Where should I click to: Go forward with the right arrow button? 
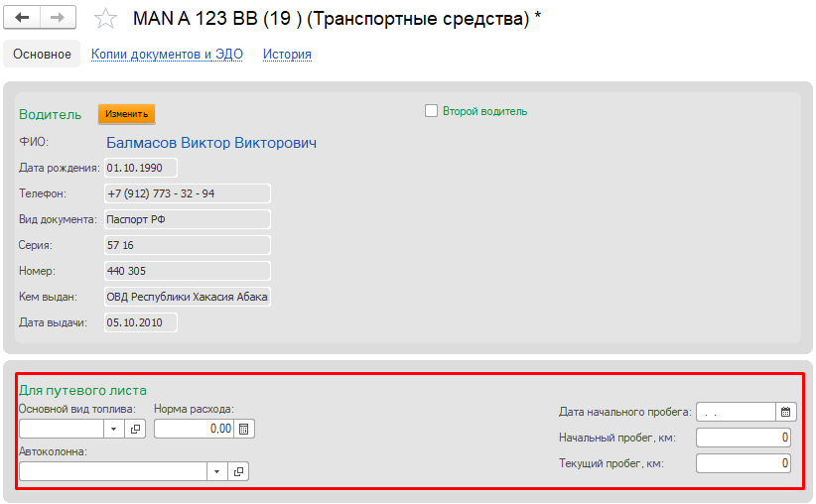[58, 18]
